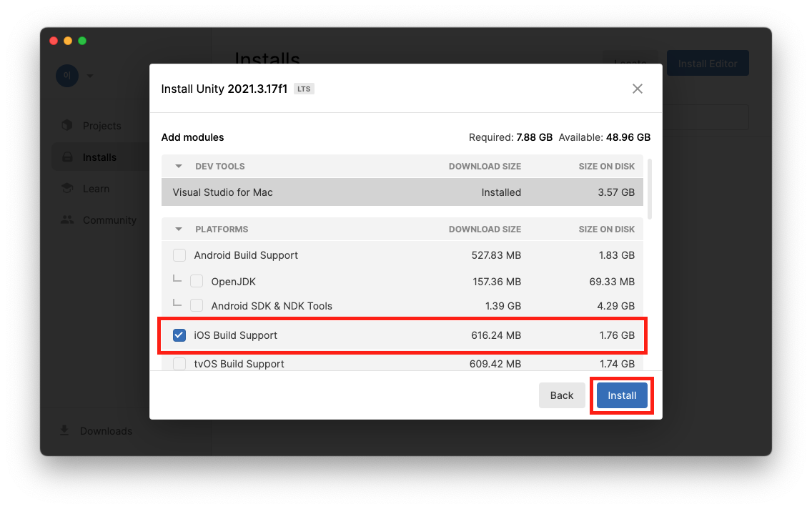Uncheck iOS Build Support checkbox

point(179,335)
